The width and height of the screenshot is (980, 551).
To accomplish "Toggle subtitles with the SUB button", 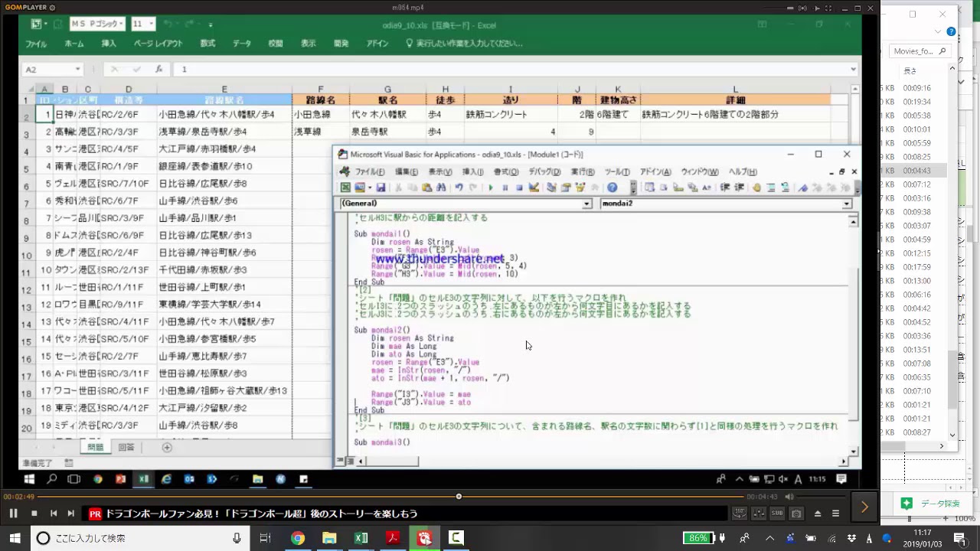I will coord(777,514).
